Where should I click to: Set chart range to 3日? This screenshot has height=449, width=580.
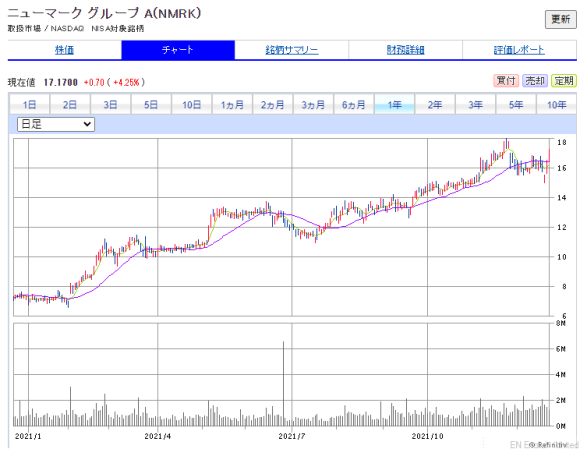click(110, 105)
